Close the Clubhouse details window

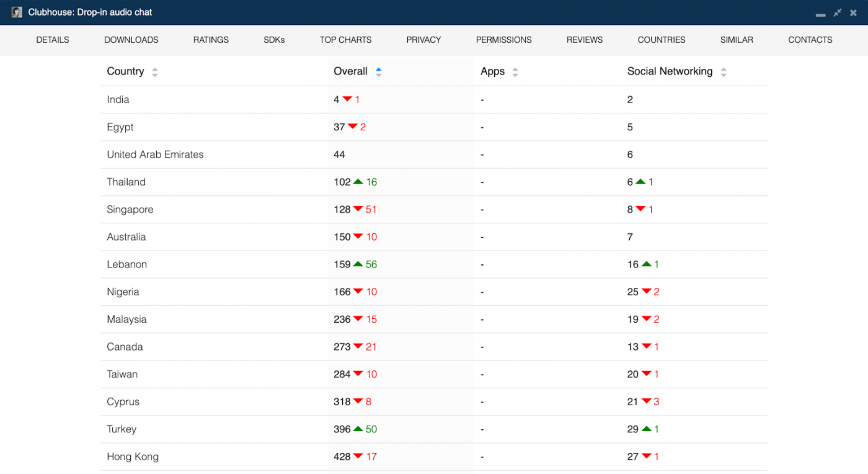854,12
